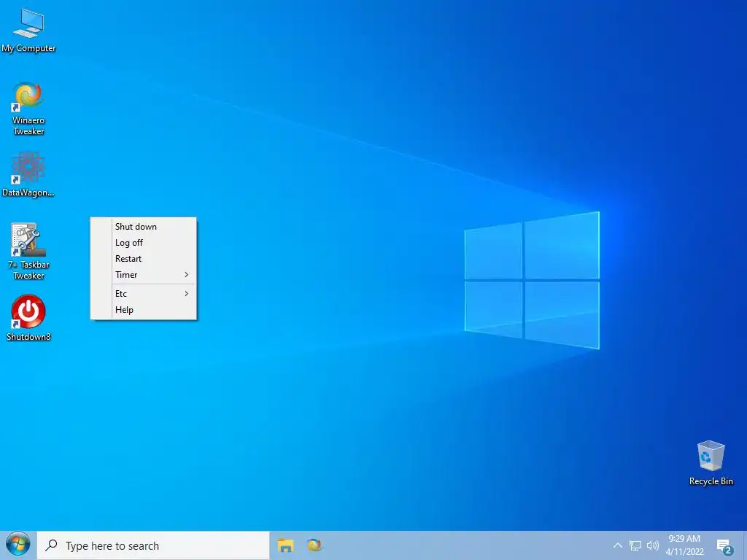This screenshot has width=747, height=560.
Task: Expand the Timer submenu
Action: click(144, 275)
